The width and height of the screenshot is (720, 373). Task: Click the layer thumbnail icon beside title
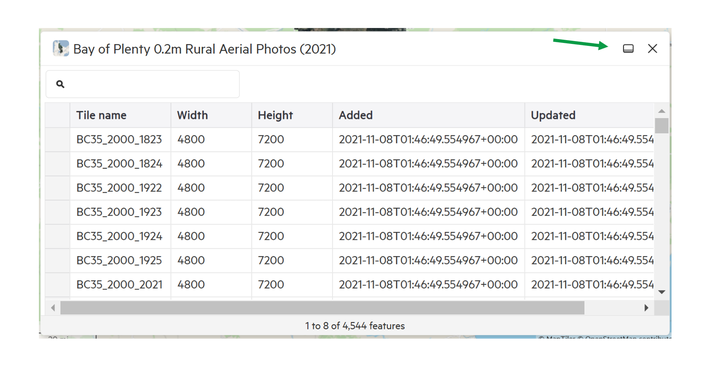pos(61,48)
